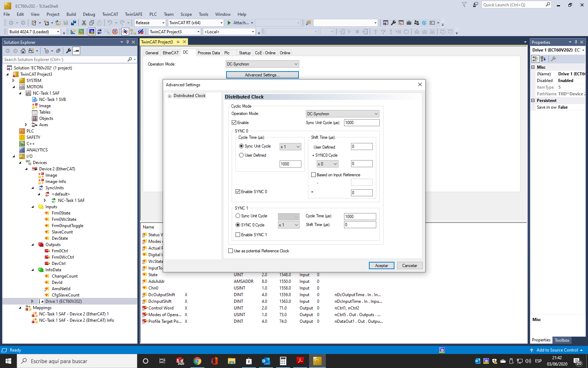The image size is (588, 368).
Task: Click the Toggle Free Run State icon
Action: click(115, 32)
